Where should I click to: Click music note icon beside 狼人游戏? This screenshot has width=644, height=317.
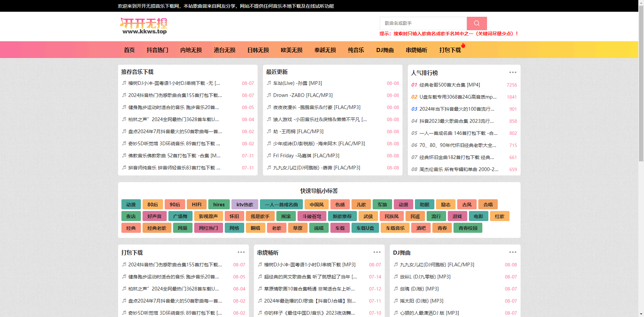(269, 119)
